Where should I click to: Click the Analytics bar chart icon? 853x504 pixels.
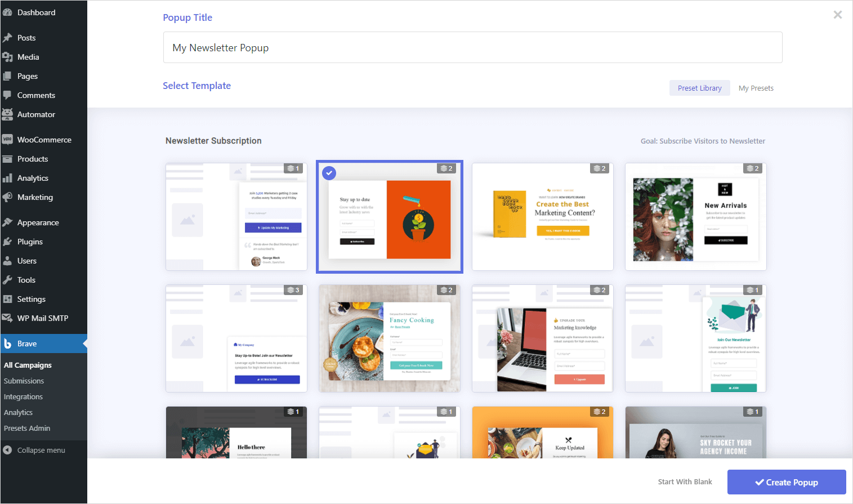pyautogui.click(x=7, y=178)
